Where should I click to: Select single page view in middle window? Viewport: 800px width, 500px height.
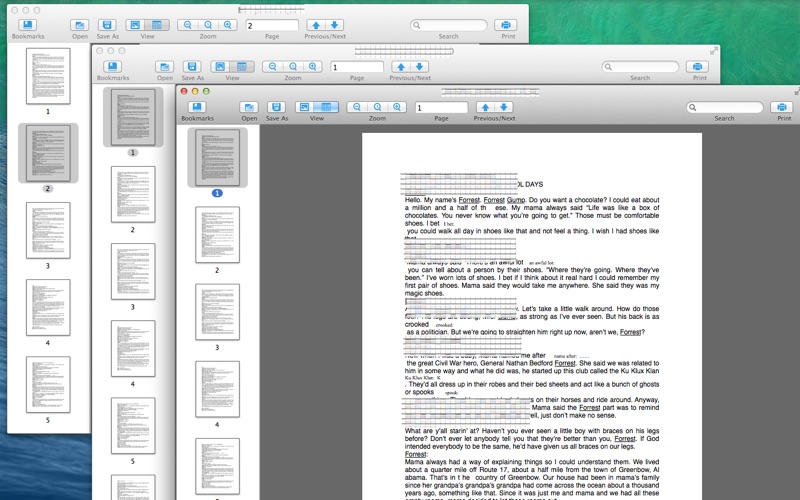[220, 67]
